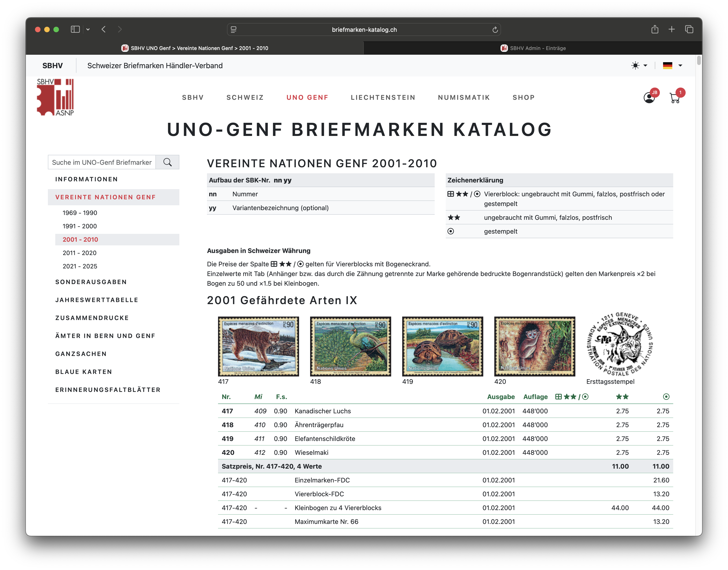The image size is (728, 570).
Task: Click the Auflage column header
Action: coord(535,397)
